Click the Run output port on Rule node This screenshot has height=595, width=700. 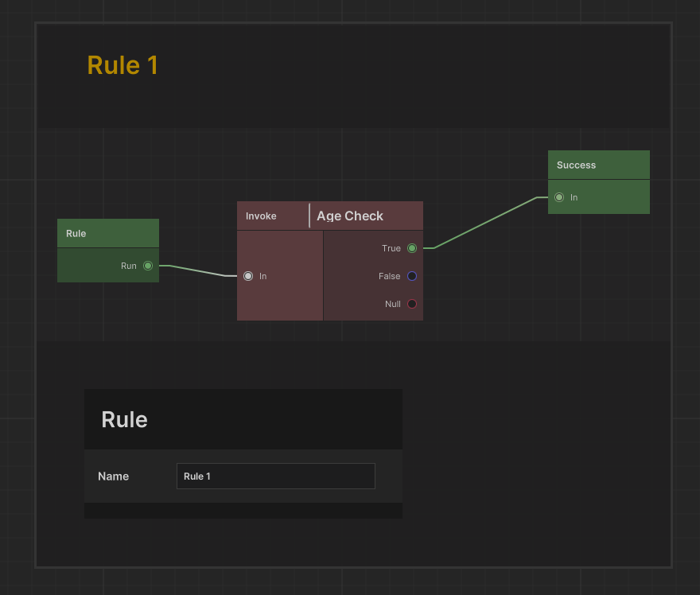click(148, 266)
